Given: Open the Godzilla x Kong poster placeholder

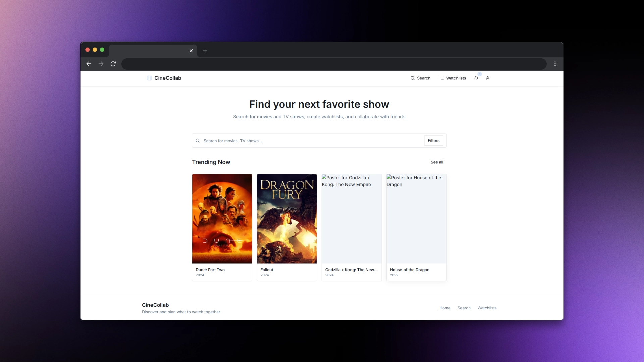Looking at the screenshot, I should coord(352,219).
